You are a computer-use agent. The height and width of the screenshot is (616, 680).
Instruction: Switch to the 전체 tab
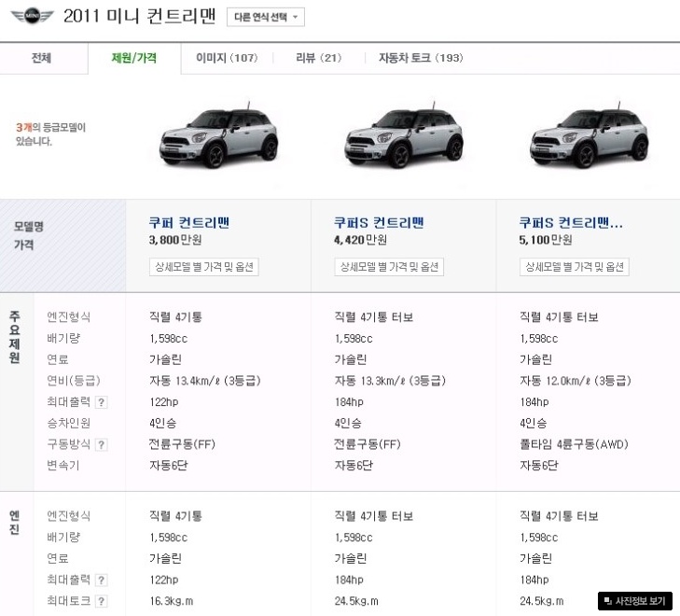tap(42, 58)
